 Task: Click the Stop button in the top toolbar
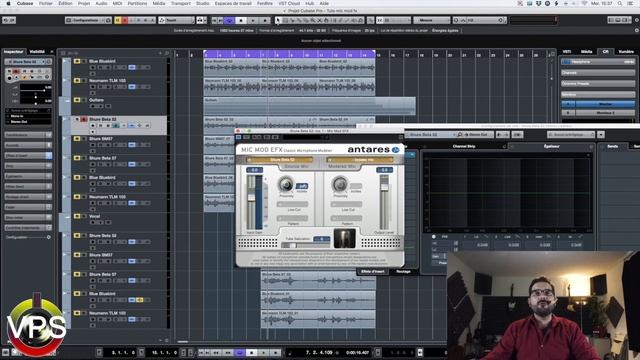[241, 20]
